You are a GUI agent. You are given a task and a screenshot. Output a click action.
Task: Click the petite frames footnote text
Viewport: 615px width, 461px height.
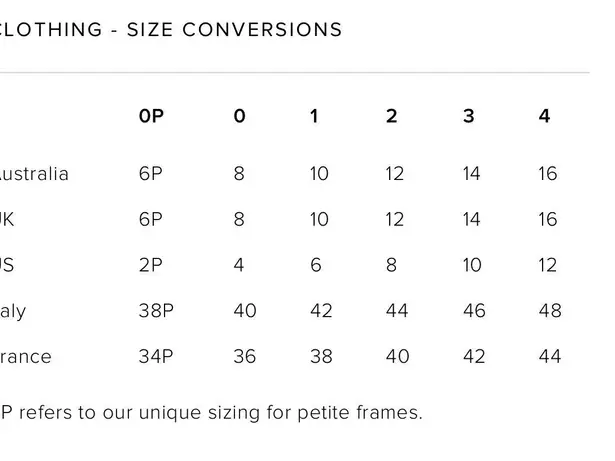click(210, 412)
